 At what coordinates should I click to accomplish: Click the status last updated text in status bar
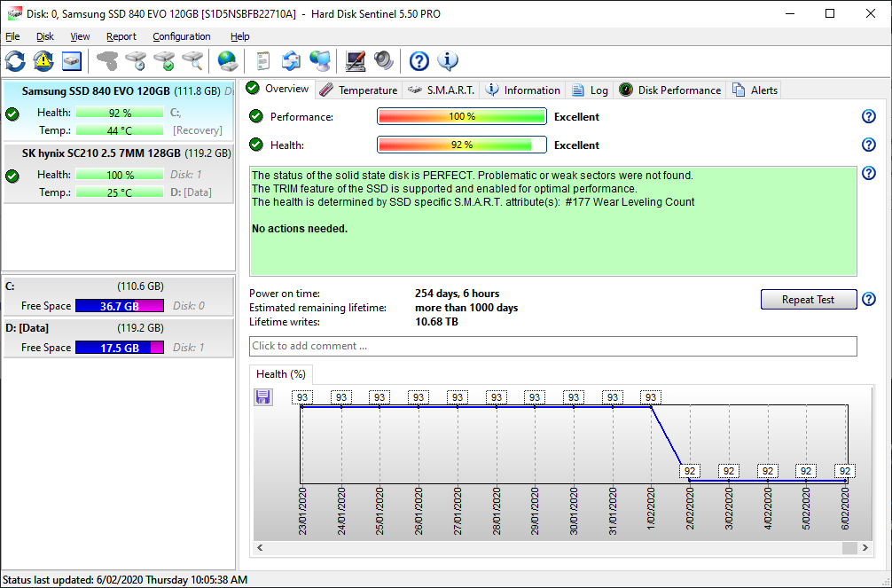click(125, 580)
